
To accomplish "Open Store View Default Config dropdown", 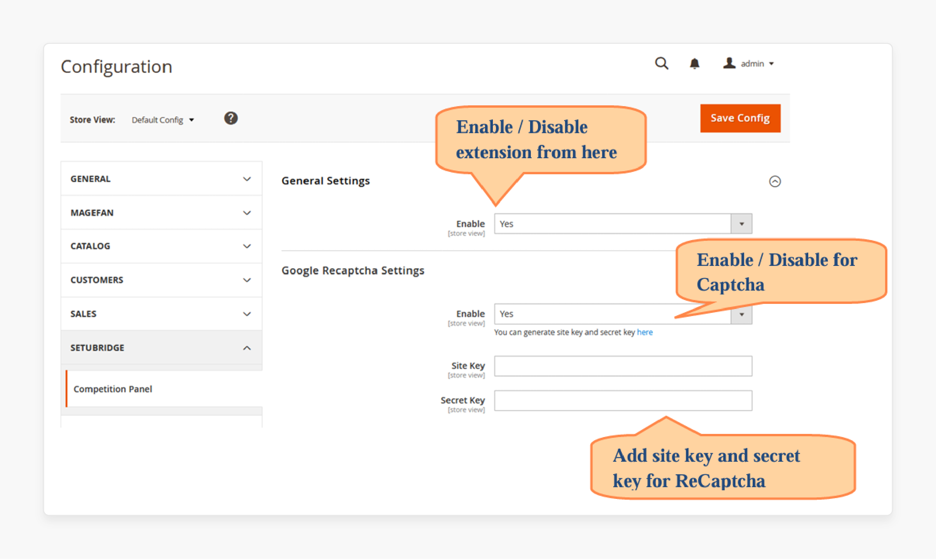I will (163, 120).
